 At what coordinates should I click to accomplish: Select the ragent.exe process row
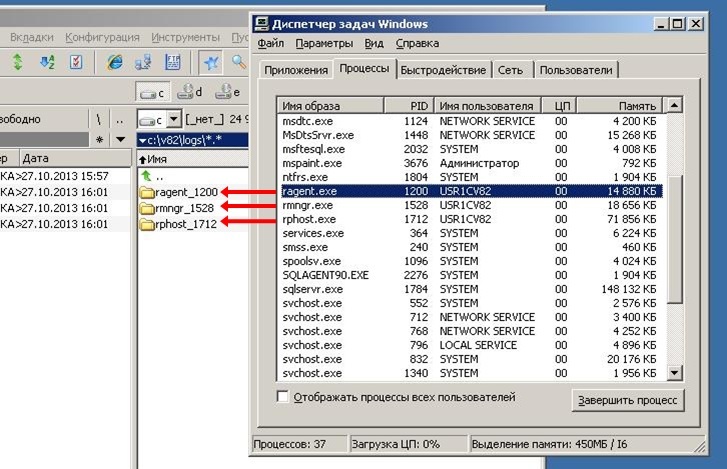(472, 191)
